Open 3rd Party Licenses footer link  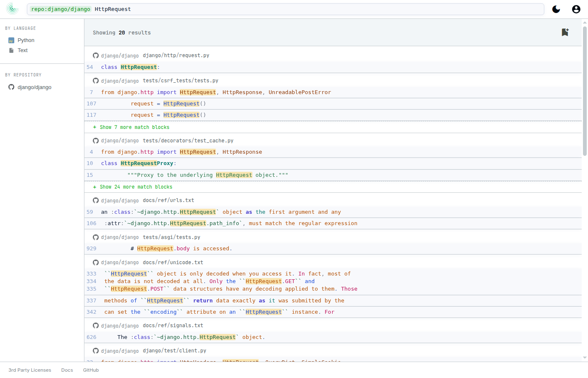(x=30, y=370)
